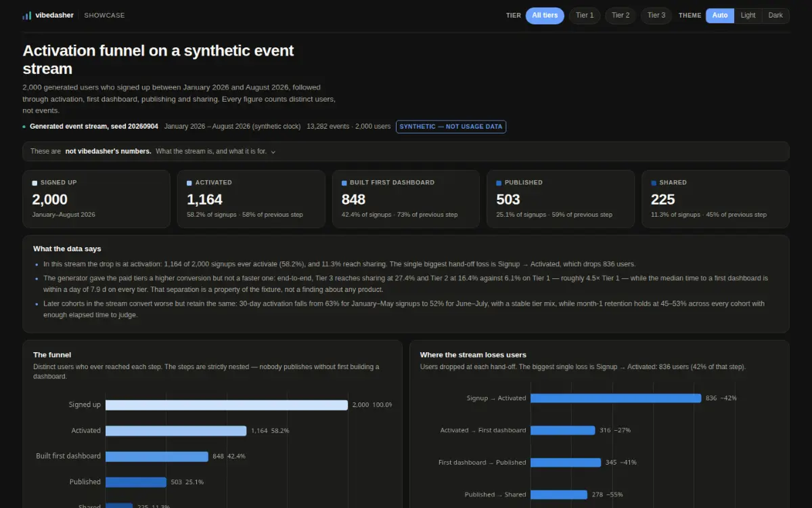
Task: Click the SHOWCASE header label
Action: click(104, 16)
